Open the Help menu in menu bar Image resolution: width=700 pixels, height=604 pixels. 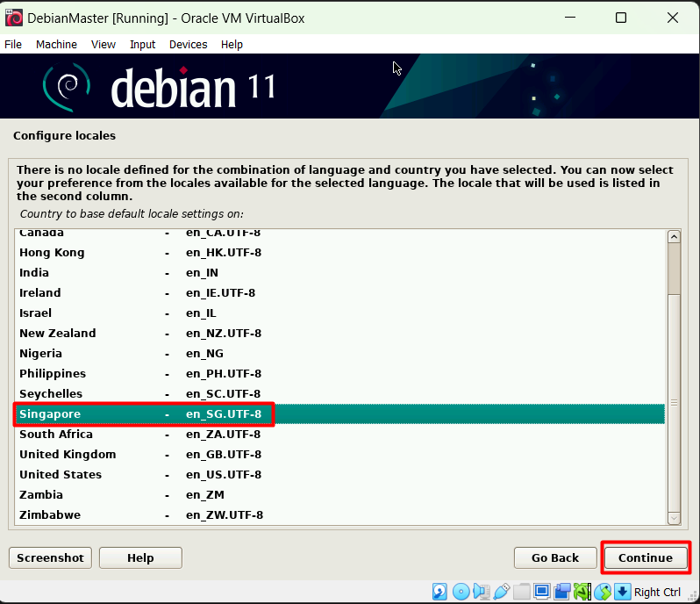pyautogui.click(x=232, y=45)
